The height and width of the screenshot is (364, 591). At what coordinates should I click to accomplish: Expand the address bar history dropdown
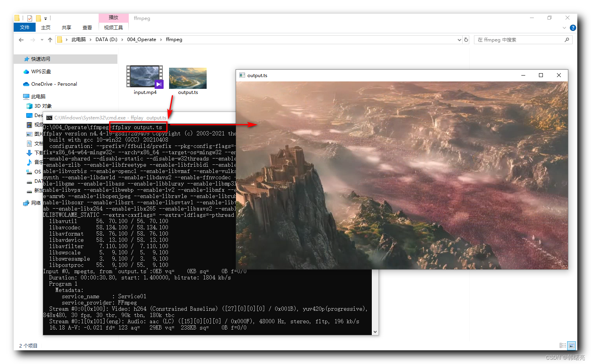point(459,40)
